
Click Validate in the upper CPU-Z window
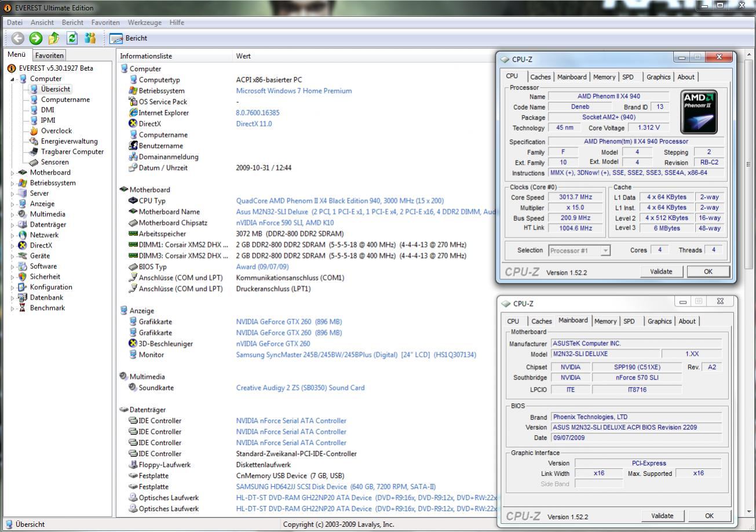662,272
